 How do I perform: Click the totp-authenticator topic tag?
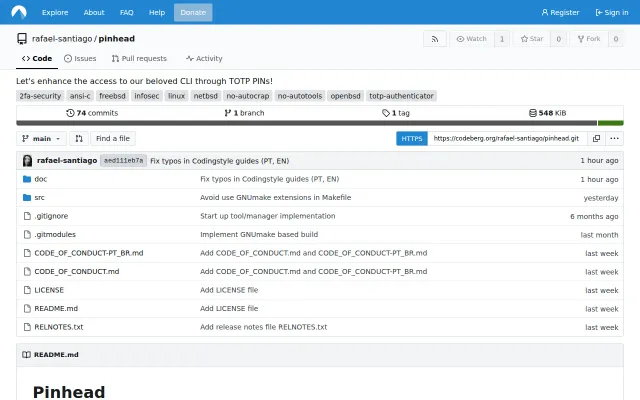coord(401,96)
